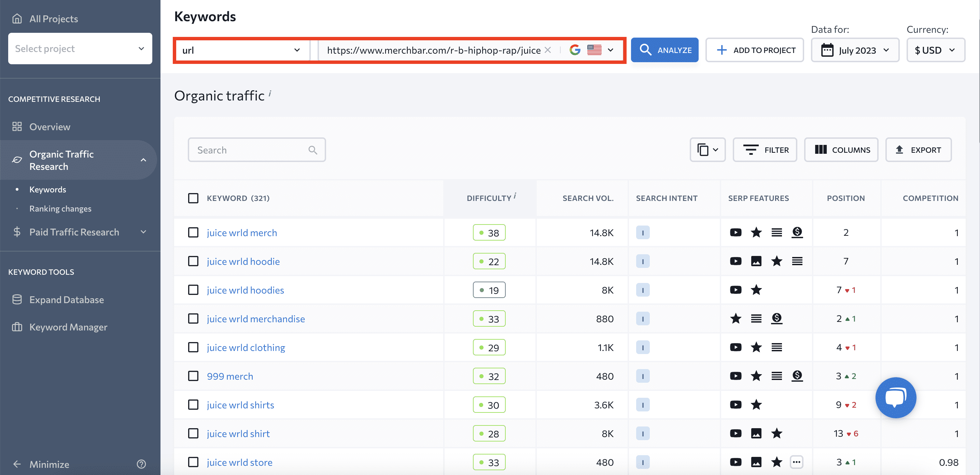Click the Analyze button
Image resolution: width=980 pixels, height=475 pixels.
(664, 50)
